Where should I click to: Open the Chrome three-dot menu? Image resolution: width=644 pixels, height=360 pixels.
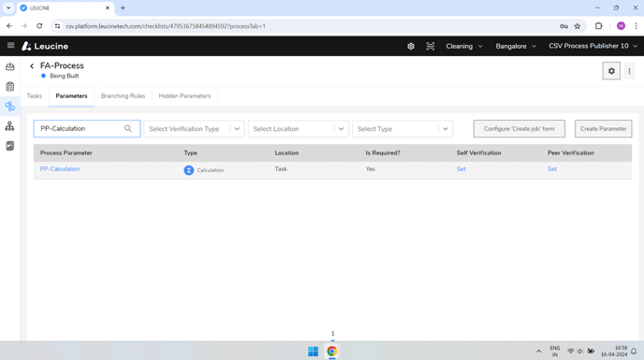point(636,26)
